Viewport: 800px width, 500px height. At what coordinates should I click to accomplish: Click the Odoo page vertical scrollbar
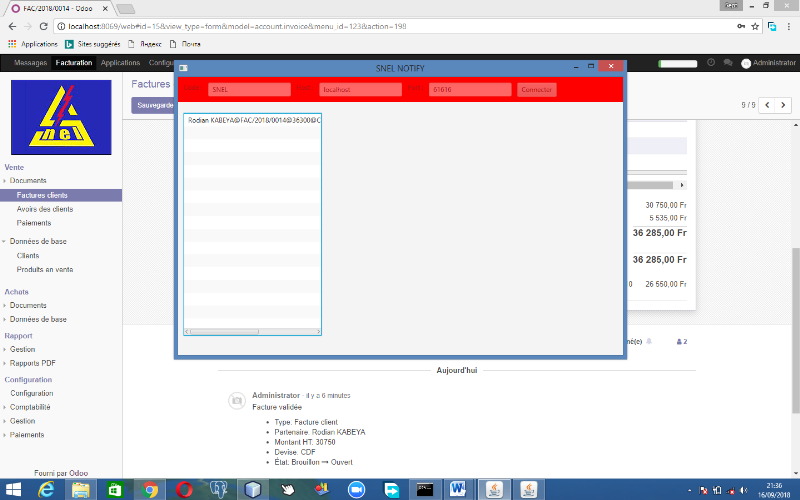(795, 329)
